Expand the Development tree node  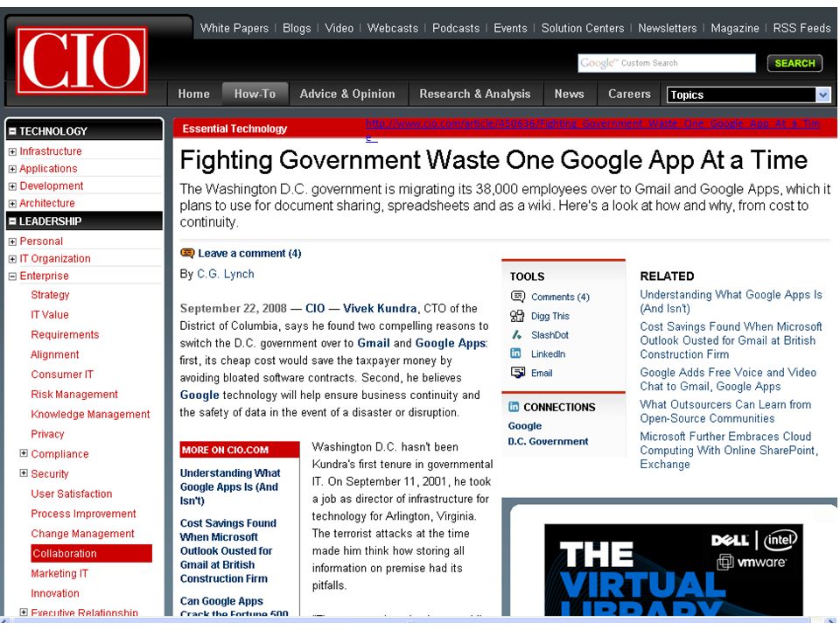click(x=12, y=186)
